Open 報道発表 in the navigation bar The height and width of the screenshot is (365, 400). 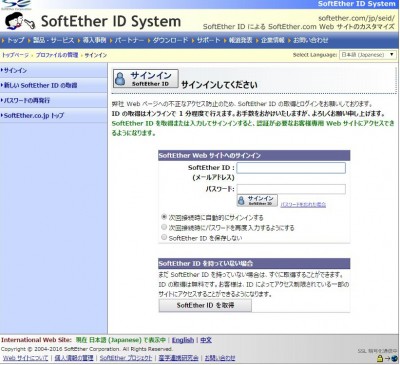point(241,40)
